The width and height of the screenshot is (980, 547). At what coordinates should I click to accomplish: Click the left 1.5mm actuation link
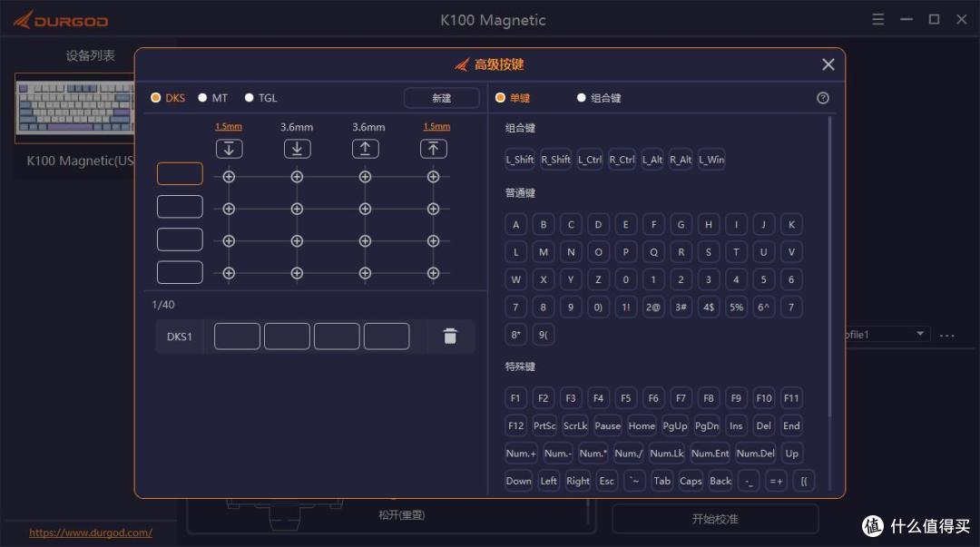click(229, 126)
